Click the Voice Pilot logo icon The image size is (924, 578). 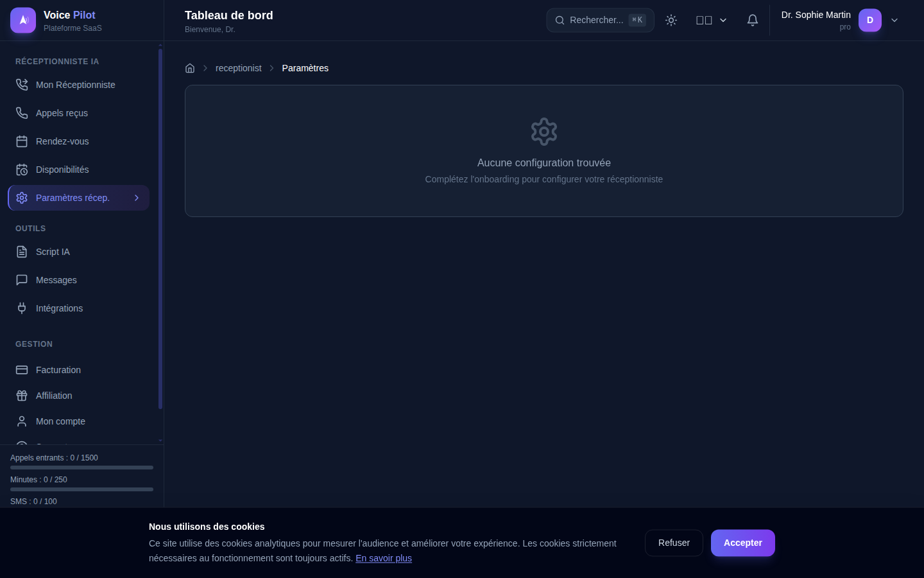pos(23,21)
